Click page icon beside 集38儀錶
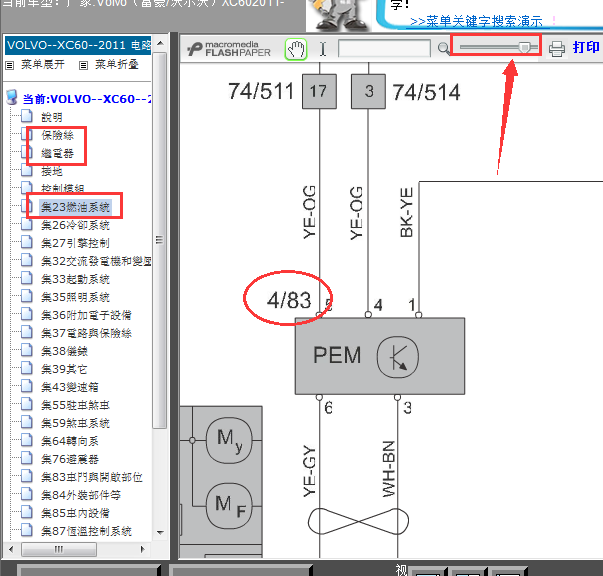 tap(27, 350)
